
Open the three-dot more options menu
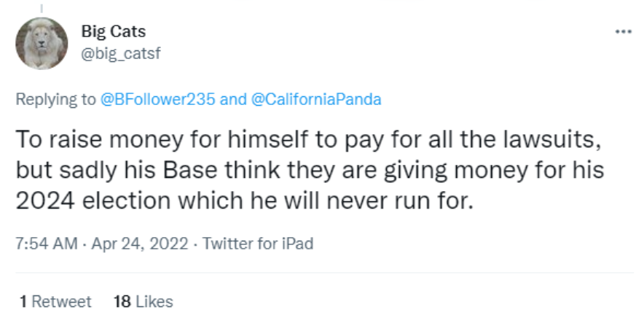[x=624, y=32]
